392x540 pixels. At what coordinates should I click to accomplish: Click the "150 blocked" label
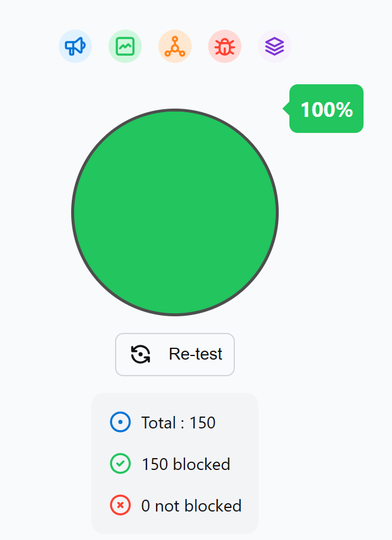coord(186,464)
